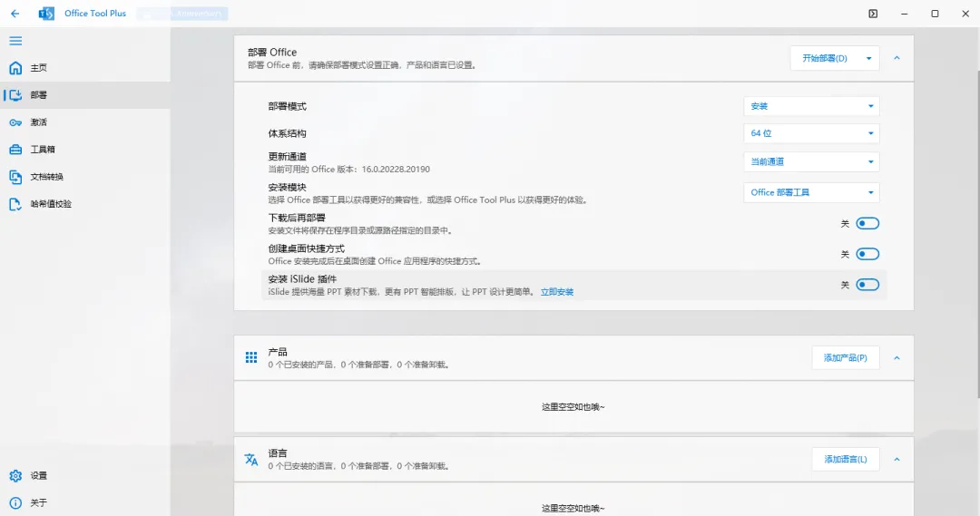Collapse the 产品 section
The height and width of the screenshot is (516, 980).
coord(897,358)
